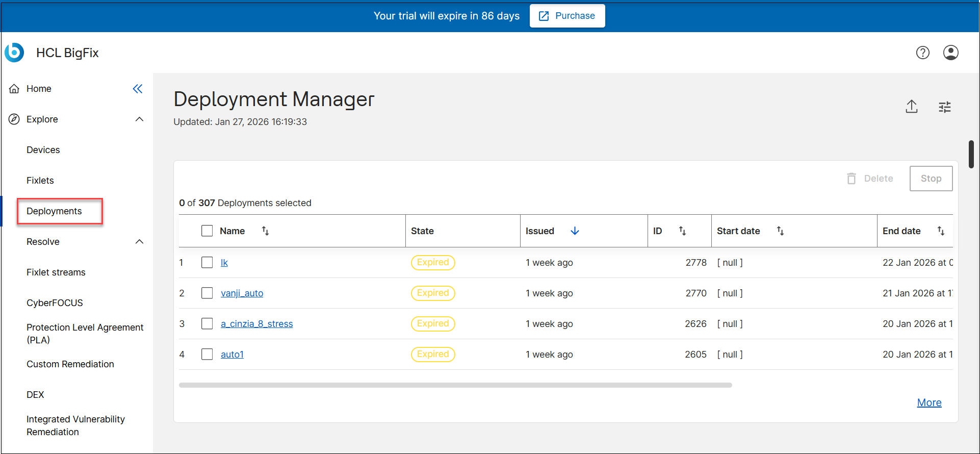The image size is (980, 454).
Task: Open Fixlets in the sidebar
Action: point(40,181)
